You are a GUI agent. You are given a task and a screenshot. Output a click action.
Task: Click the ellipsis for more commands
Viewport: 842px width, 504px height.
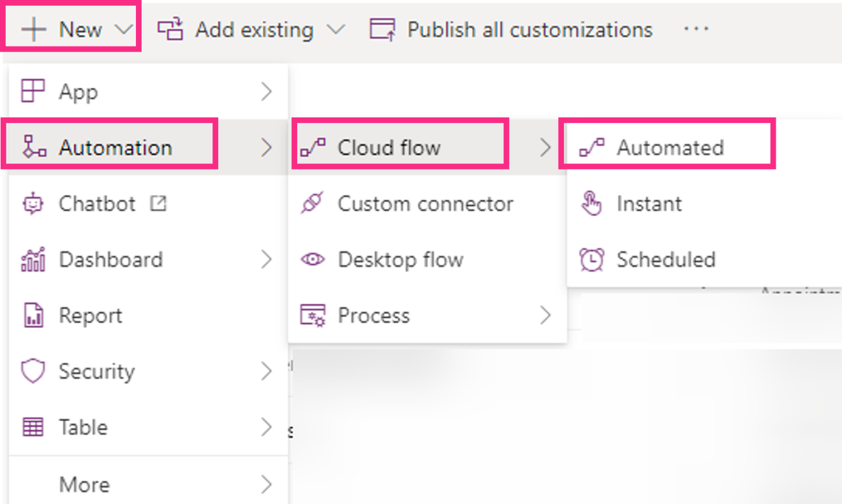tap(697, 28)
